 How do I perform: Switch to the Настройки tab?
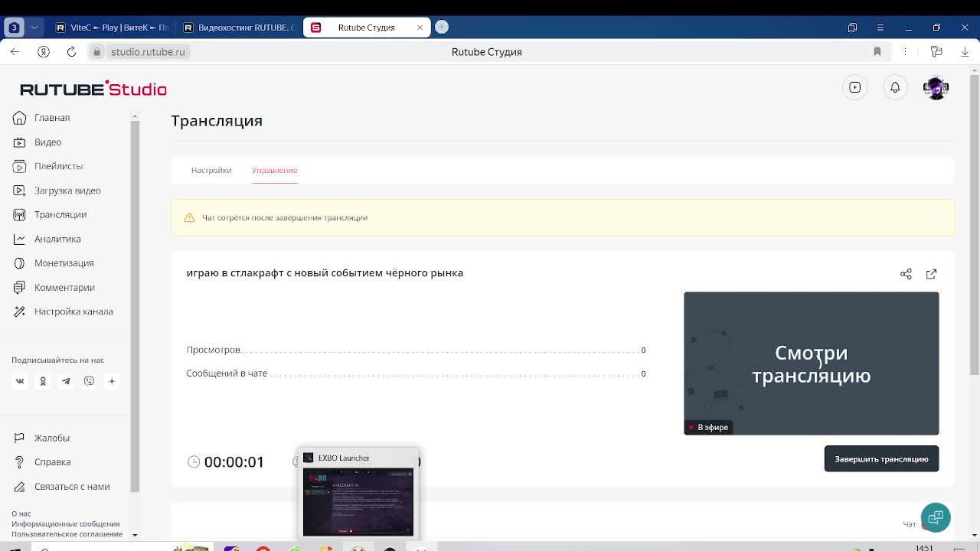(211, 170)
